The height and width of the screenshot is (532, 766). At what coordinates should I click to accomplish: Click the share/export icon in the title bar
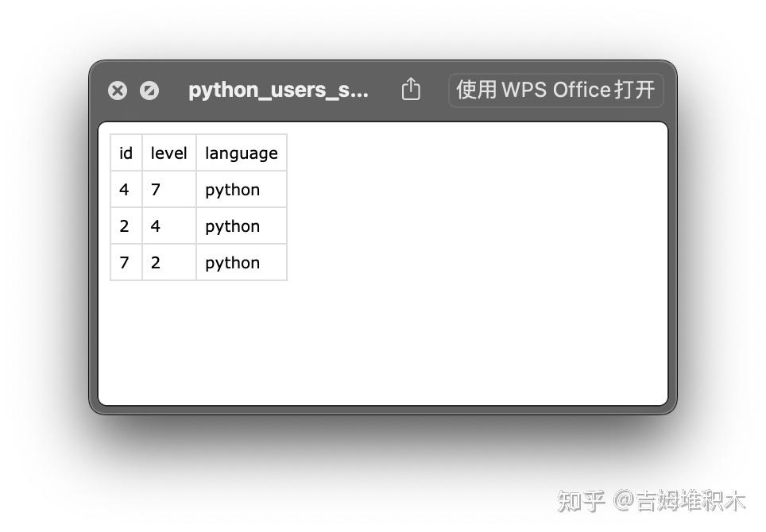click(411, 90)
